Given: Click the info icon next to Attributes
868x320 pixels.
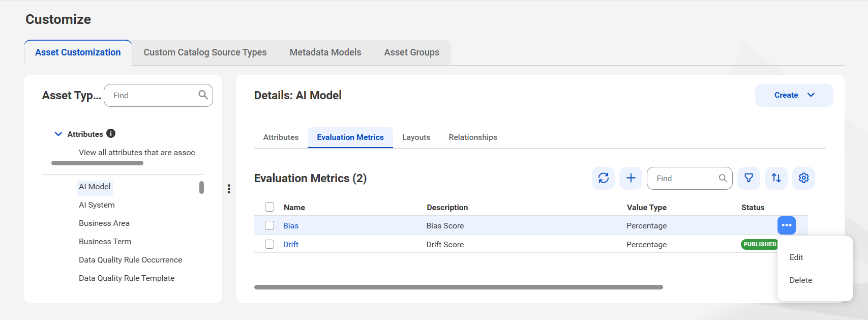Looking at the screenshot, I should (x=111, y=133).
